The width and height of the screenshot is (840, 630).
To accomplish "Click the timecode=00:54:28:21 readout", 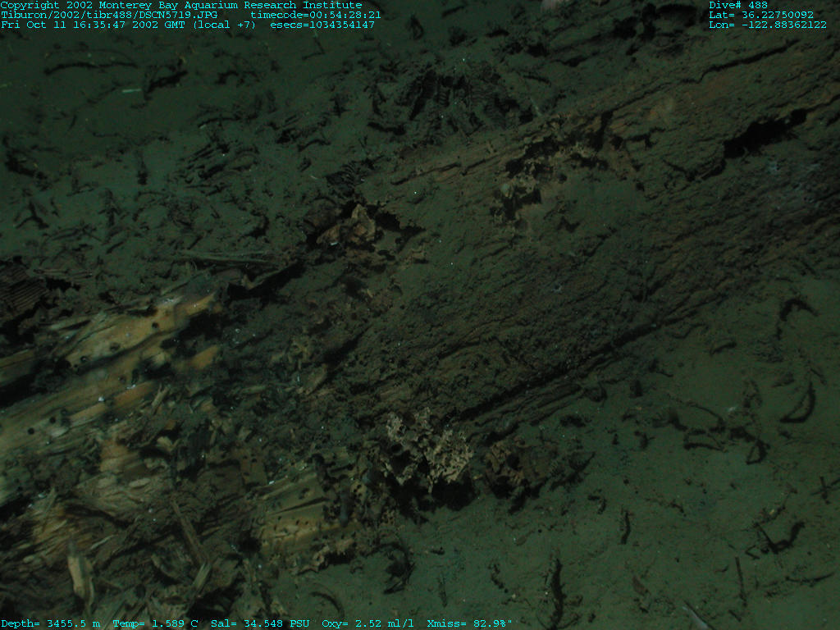I will [x=315, y=15].
